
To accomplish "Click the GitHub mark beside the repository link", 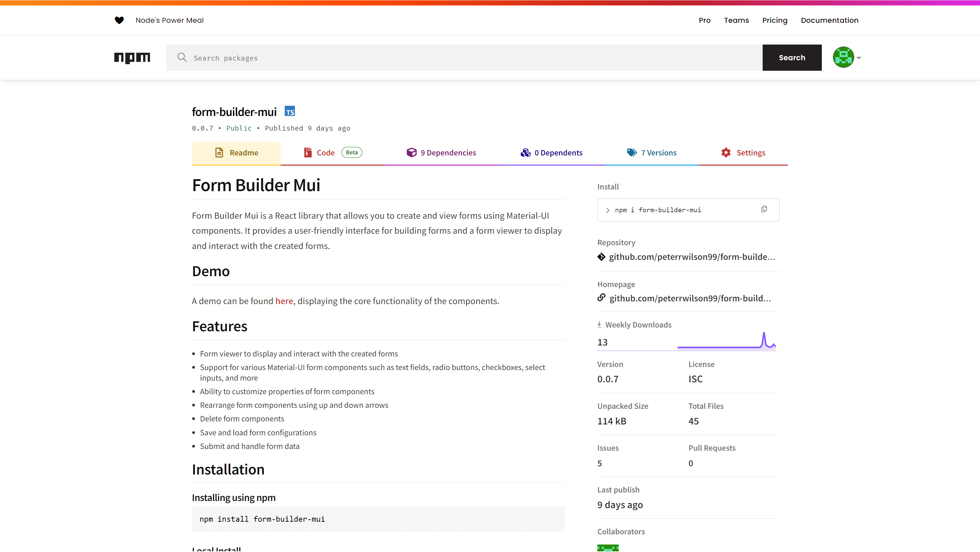I will point(601,257).
